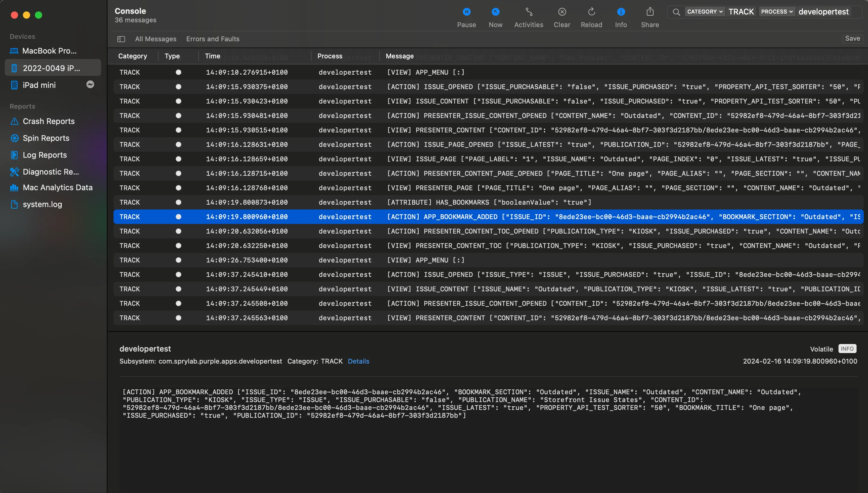Select the 14:09:16.128768 PRESENTER_PAGE row
The image size is (868, 493).
(488, 188)
